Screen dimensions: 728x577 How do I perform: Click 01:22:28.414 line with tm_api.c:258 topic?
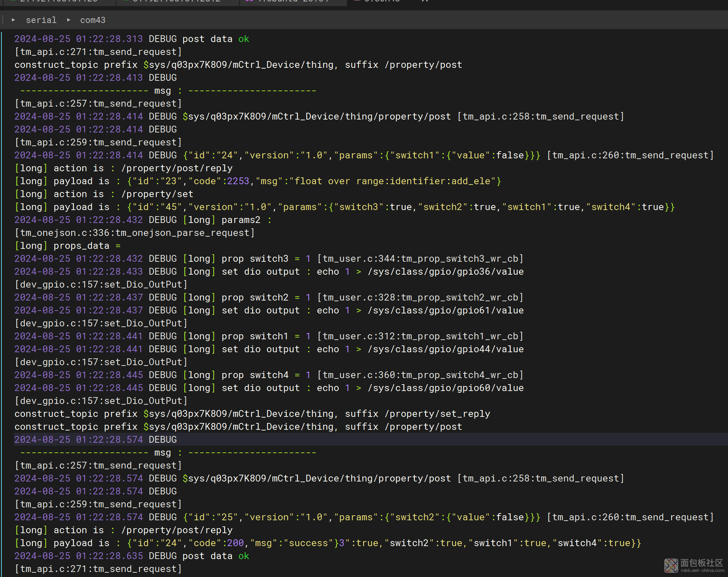point(319,116)
